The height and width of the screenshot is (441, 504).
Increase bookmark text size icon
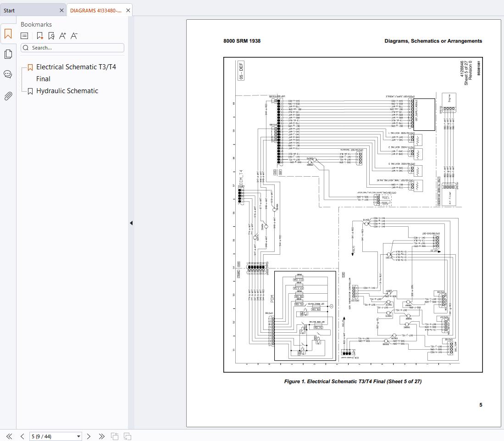[x=62, y=36]
